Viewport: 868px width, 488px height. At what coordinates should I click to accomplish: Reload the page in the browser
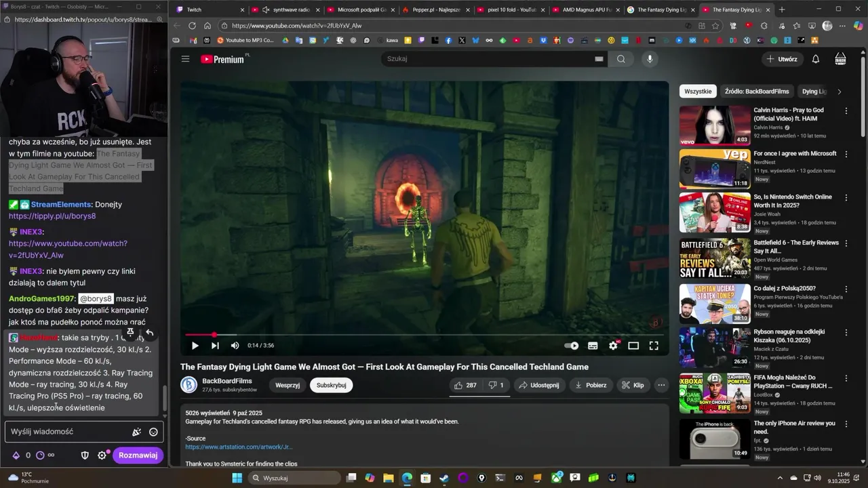[192, 26]
